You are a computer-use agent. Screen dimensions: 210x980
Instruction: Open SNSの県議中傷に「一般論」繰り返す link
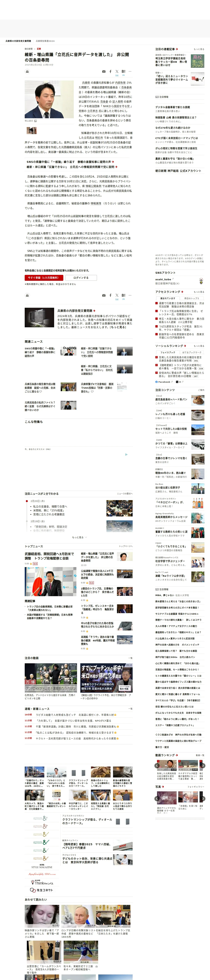[69, 162]
